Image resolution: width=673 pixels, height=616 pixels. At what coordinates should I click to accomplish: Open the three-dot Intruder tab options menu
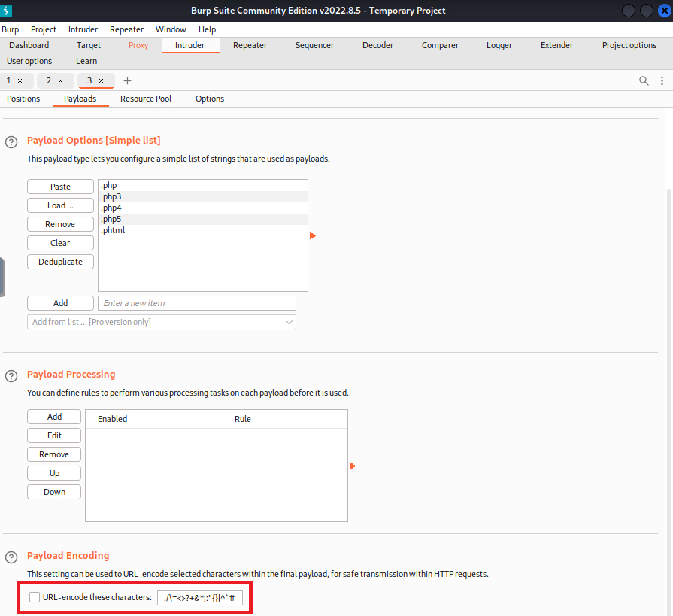click(x=662, y=80)
